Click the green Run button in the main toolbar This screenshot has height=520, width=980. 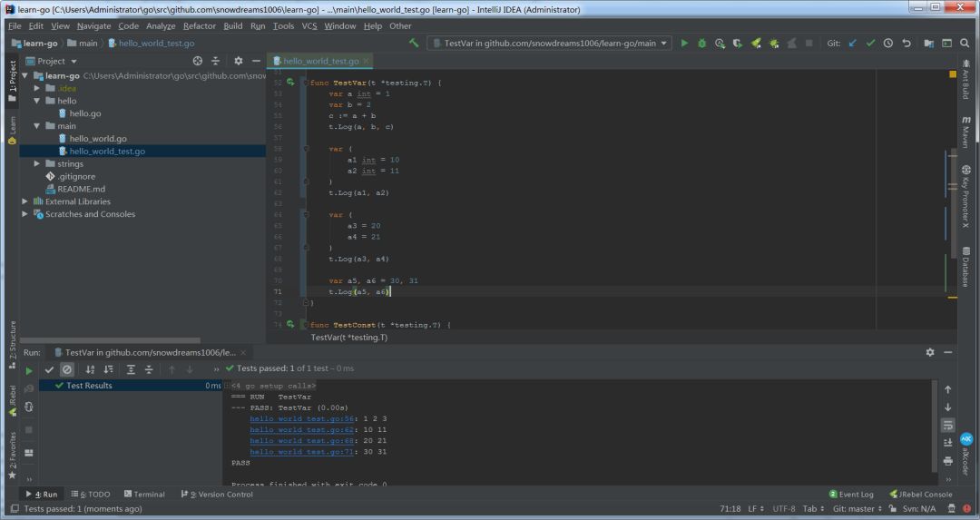point(685,43)
